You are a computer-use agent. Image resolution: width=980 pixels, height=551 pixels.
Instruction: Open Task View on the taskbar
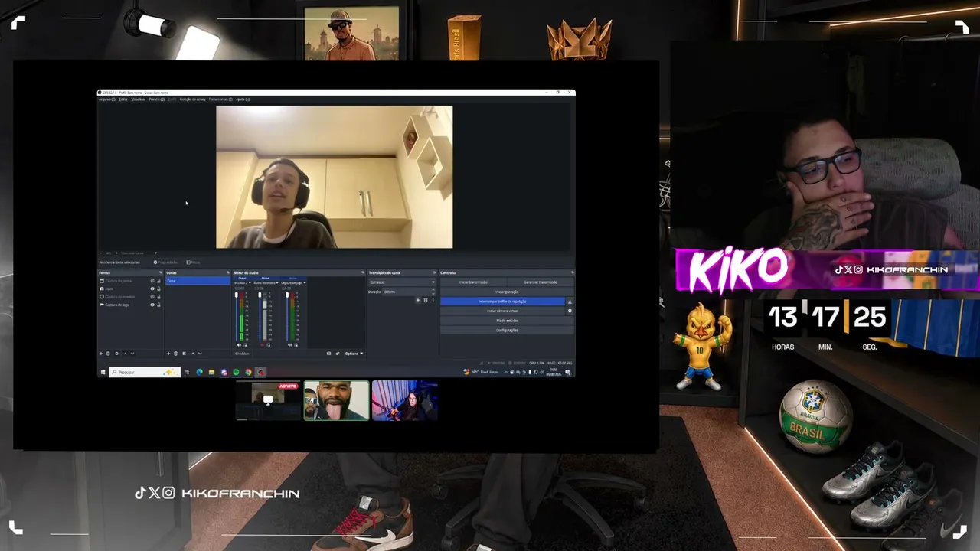tap(187, 372)
